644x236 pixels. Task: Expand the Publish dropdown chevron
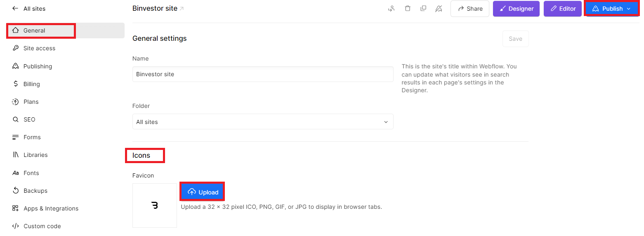click(628, 9)
